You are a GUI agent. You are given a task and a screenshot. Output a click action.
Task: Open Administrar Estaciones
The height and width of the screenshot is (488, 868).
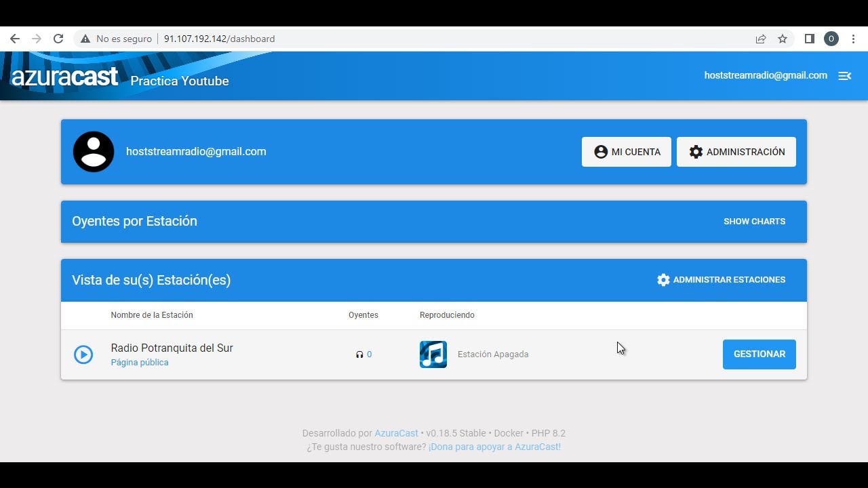[x=721, y=280]
